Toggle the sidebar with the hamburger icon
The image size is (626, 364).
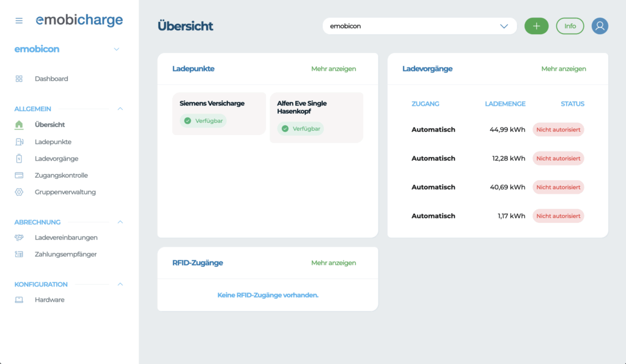[18, 20]
